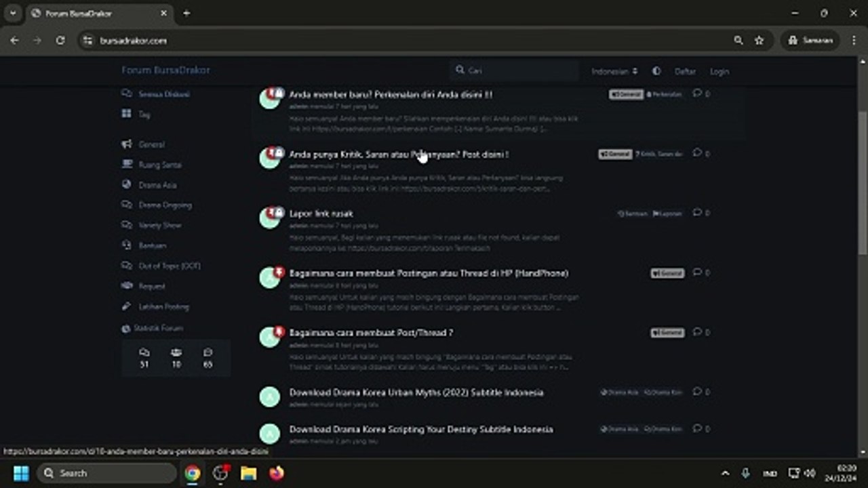Open File Explorer from the taskbar
This screenshot has width=868, height=488.
[248, 473]
